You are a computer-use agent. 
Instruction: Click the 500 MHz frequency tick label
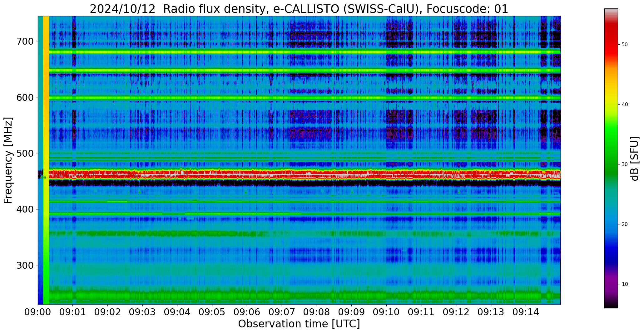[25, 153]
